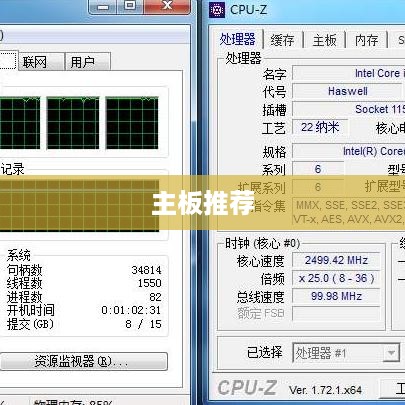The width and height of the screenshot is (405, 405).
Task: Click the Ver. 1.72.1.x64 version text
Action: 325,390
